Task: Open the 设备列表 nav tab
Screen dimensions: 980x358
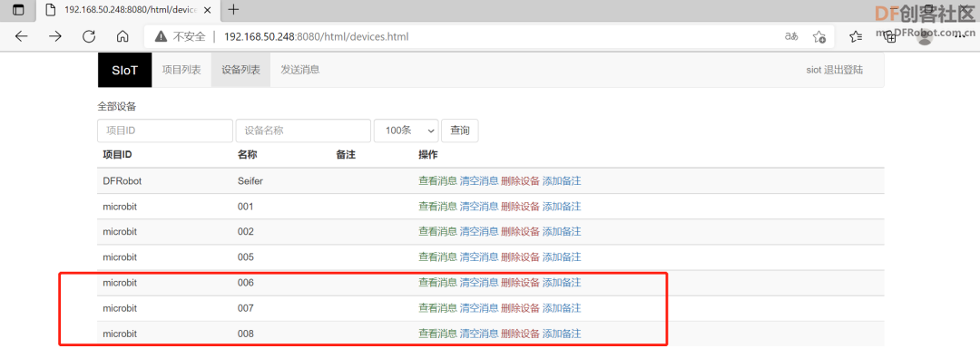Action: pyautogui.click(x=240, y=70)
